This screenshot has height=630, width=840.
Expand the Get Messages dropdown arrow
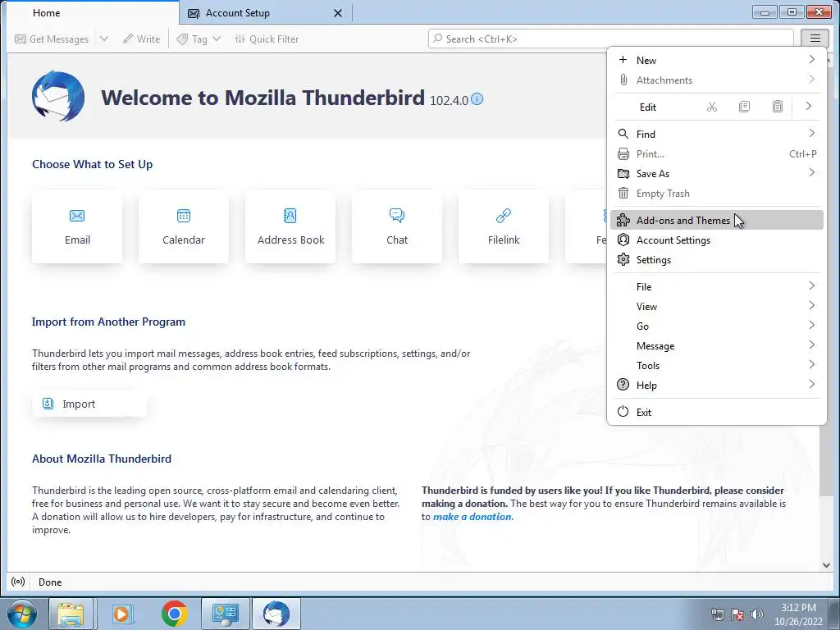(104, 39)
